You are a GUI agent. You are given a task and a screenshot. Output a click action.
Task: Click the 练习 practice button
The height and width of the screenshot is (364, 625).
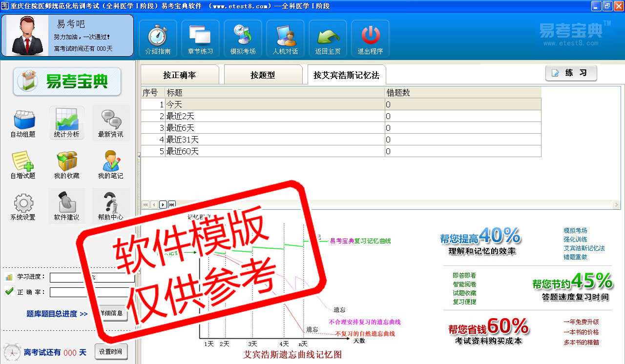pyautogui.click(x=571, y=73)
